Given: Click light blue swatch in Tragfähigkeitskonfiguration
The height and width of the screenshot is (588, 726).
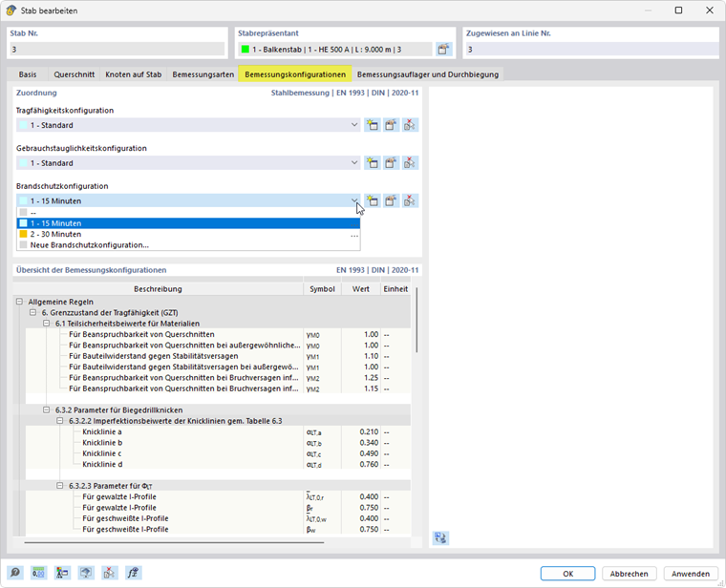Looking at the screenshot, I should (23, 125).
